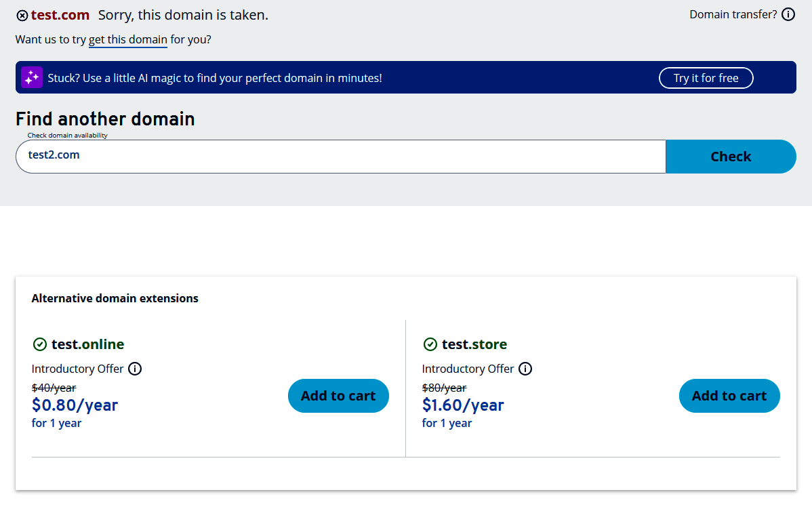Add test.online to the cart
Screen dimensions: 812x509
coord(338,396)
